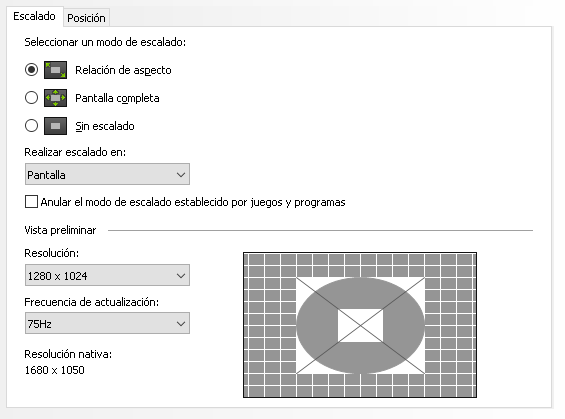Enable Anular el modo de escalado checkbox
The height and width of the screenshot is (419, 565).
(31, 202)
